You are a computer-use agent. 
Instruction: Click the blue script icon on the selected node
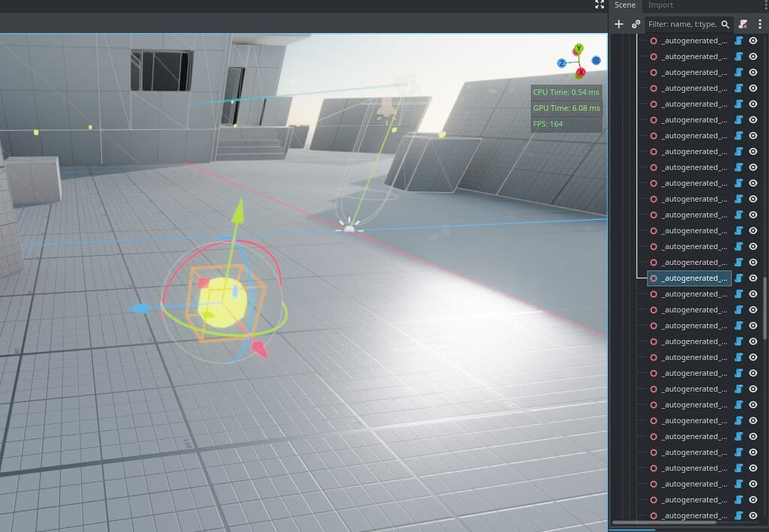[x=739, y=278]
